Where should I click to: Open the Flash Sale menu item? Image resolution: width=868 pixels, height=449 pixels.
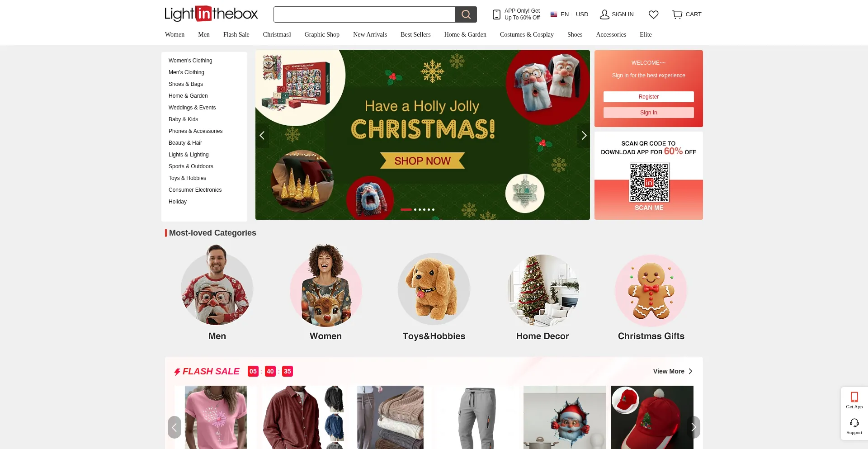[x=236, y=34]
